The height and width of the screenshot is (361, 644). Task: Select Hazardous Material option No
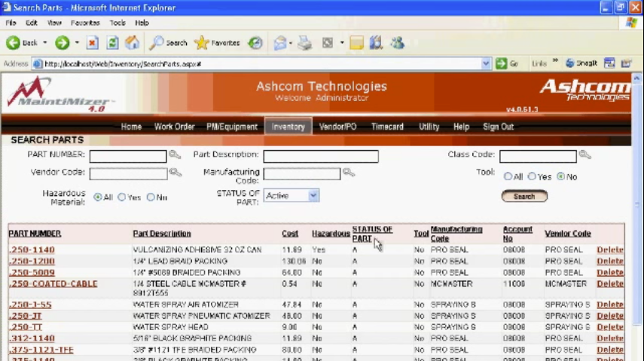coord(151,197)
